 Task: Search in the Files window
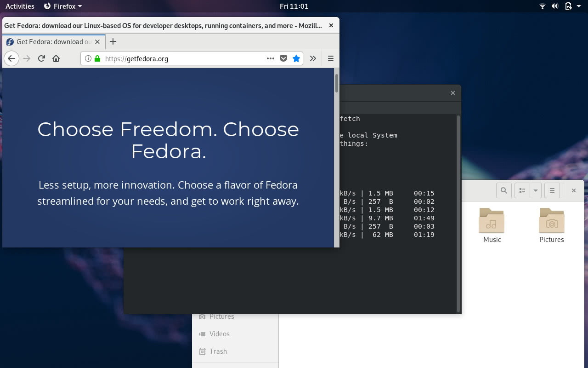504,190
